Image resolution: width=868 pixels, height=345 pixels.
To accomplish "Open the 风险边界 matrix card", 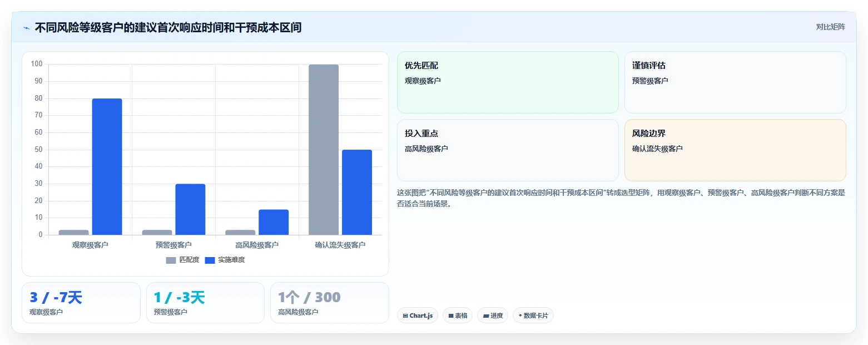I will click(735, 150).
